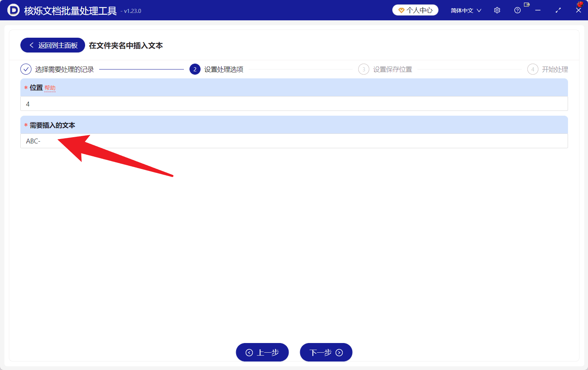The height and width of the screenshot is (370, 588).
Task: Click the app title 核烁文档批量处理工具
Action: (x=70, y=11)
